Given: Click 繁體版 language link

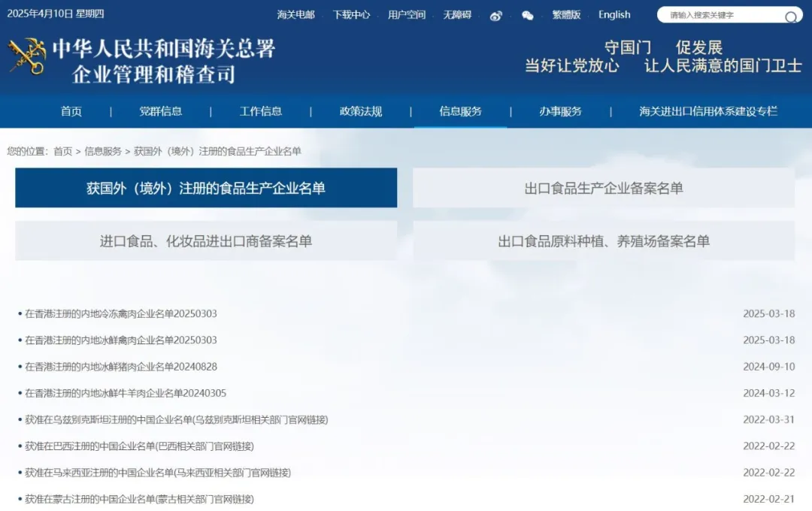Looking at the screenshot, I should pos(566,15).
